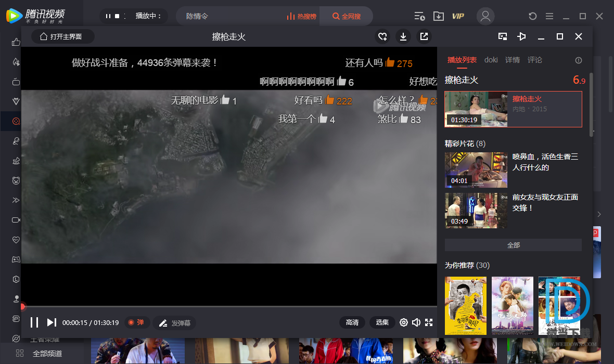
Task: Open the middle romance poster in 为你推荐
Action: [513, 306]
